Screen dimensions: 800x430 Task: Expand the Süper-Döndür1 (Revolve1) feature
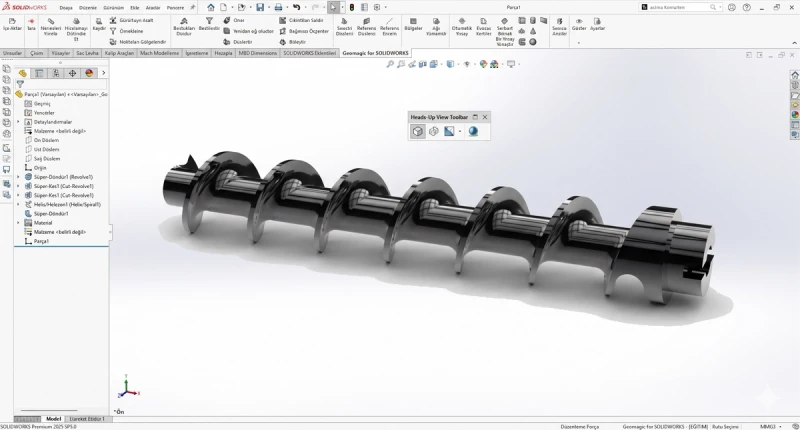(x=18, y=177)
